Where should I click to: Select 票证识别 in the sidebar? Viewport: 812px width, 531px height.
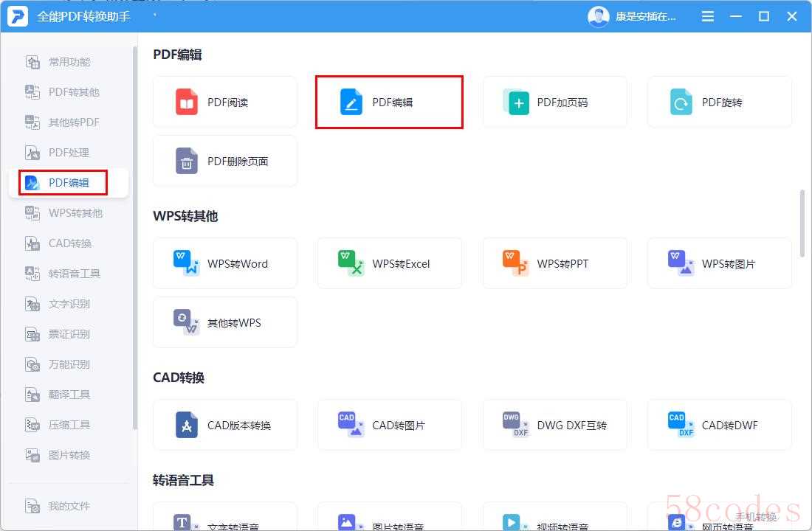coord(69,334)
